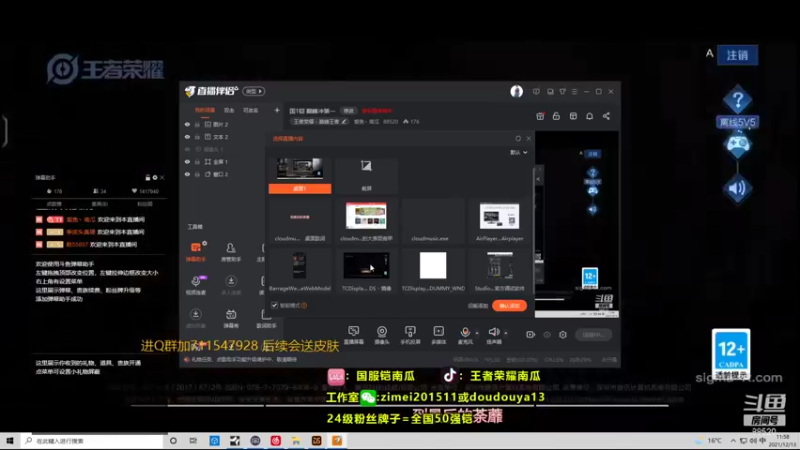The width and height of the screenshot is (800, 450).
Task: Select the 桌面1 desktop thumbnail
Action: 300,174
